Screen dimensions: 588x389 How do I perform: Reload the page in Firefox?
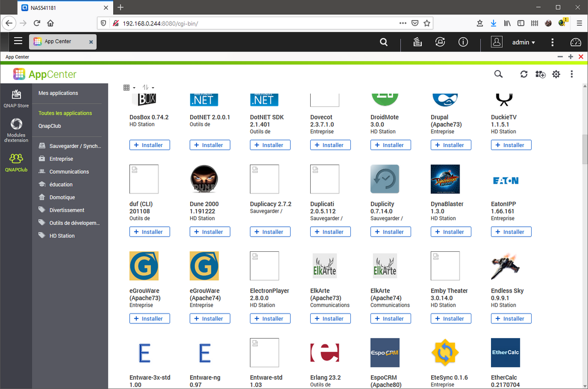pos(37,23)
